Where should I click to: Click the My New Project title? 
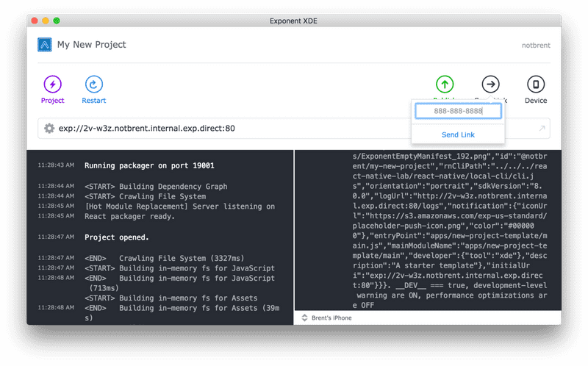91,45
